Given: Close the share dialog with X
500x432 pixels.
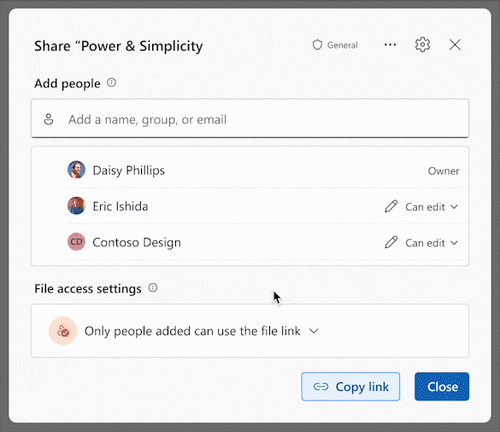Looking at the screenshot, I should (455, 45).
